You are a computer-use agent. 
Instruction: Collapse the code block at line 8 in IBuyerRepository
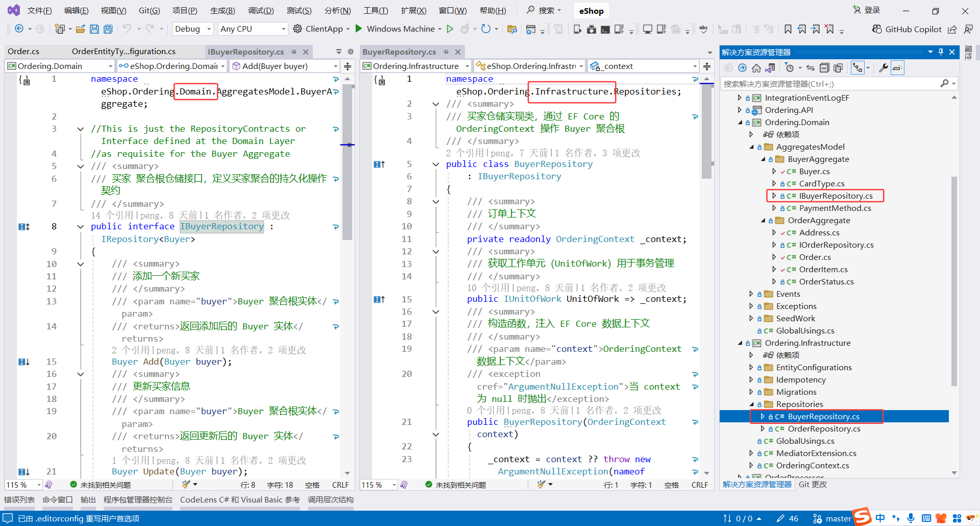click(x=81, y=227)
